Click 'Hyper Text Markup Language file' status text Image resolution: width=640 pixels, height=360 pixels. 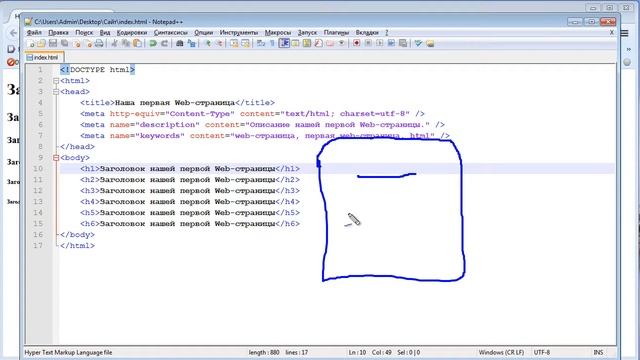click(x=68, y=352)
